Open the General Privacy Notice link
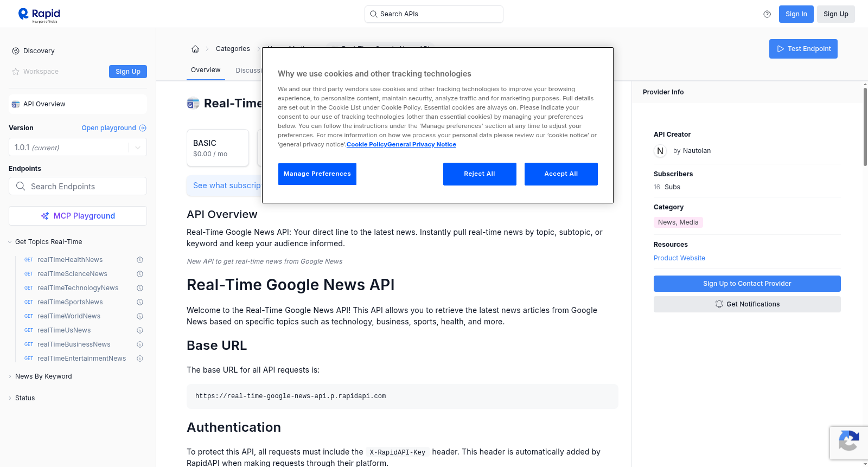 click(x=422, y=144)
